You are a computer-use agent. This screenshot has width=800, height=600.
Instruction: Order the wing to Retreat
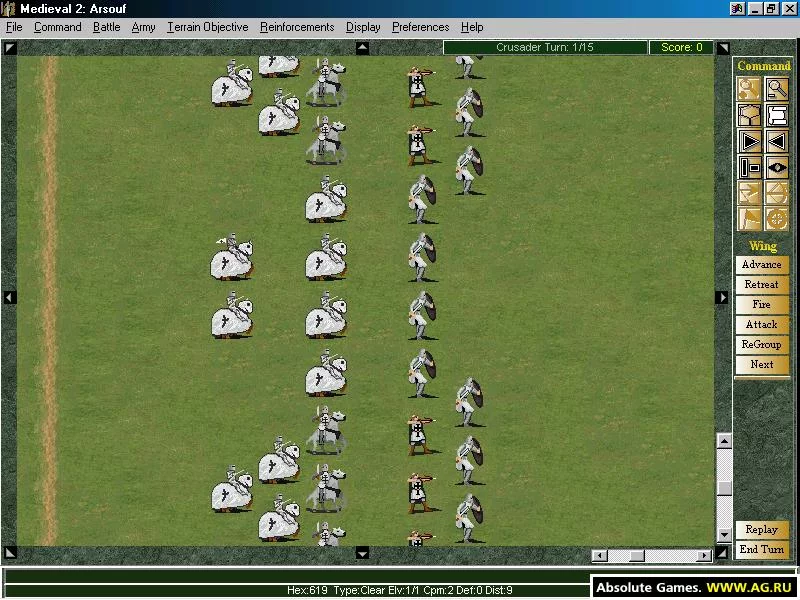[762, 284]
